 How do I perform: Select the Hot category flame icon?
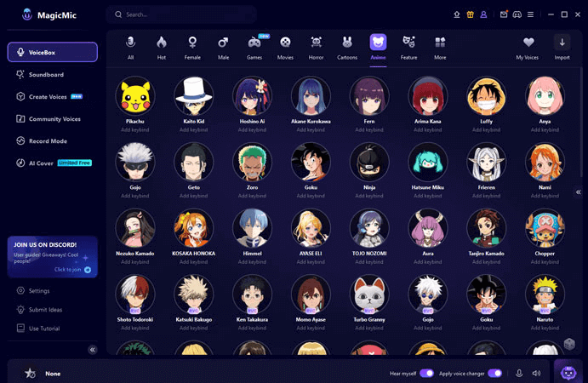[x=162, y=43]
